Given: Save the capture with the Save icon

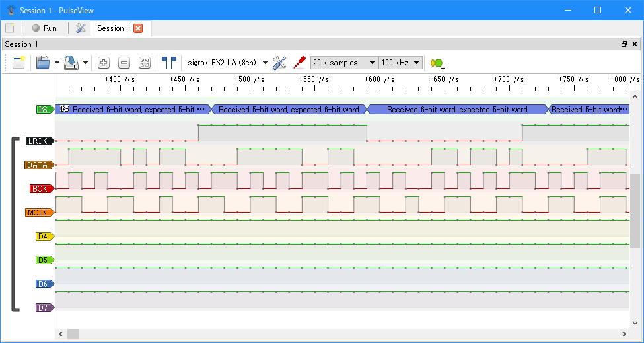Looking at the screenshot, I should [x=71, y=63].
